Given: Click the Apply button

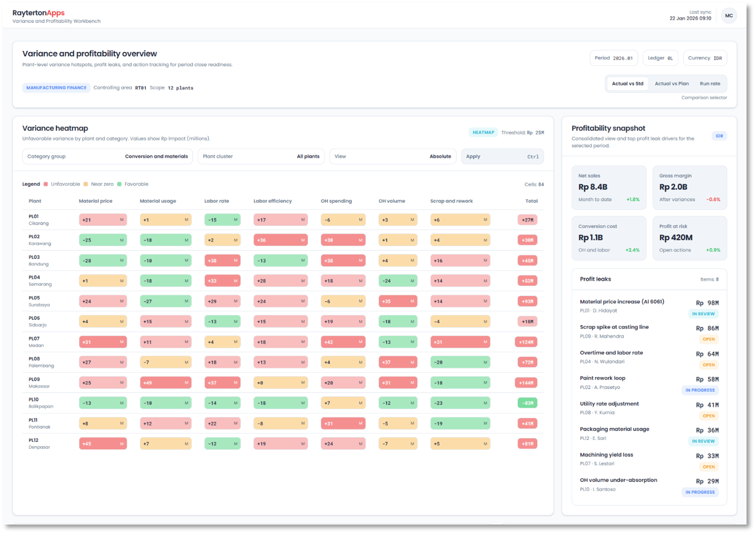Looking at the screenshot, I should pos(502,156).
